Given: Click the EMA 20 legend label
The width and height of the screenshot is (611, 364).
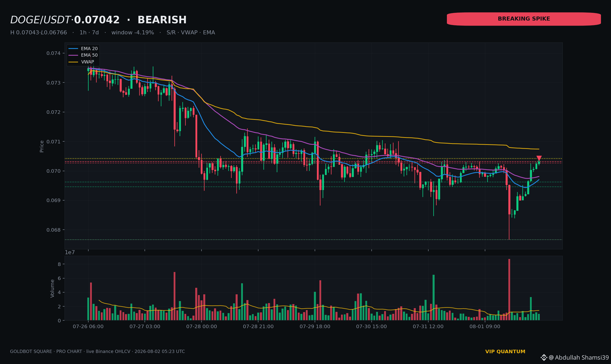Looking at the screenshot, I should coord(89,49).
